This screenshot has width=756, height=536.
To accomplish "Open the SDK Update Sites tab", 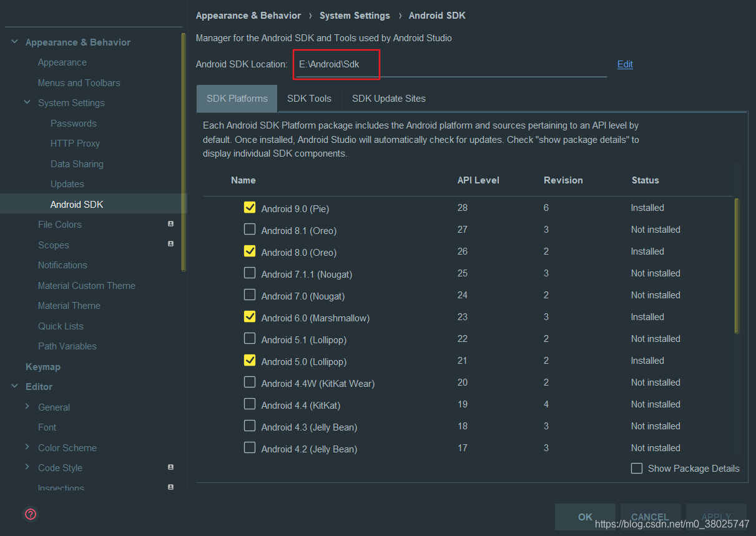I will click(x=388, y=99).
